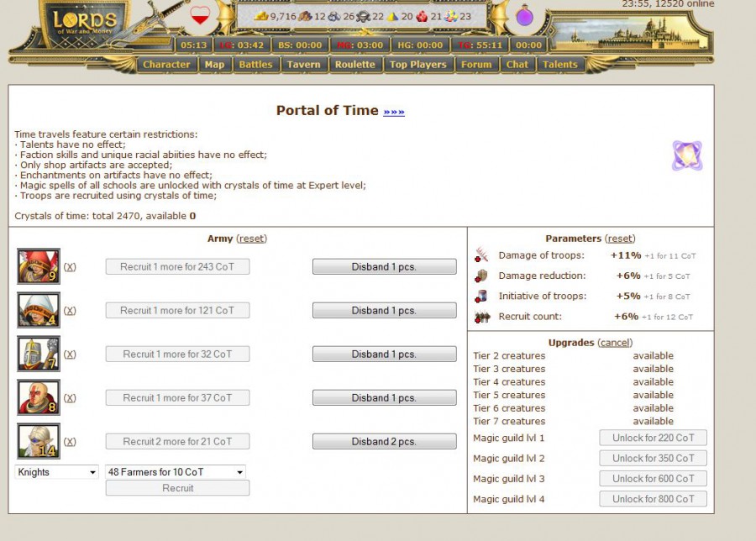Select the elf creature portrait with count 14

39,441
